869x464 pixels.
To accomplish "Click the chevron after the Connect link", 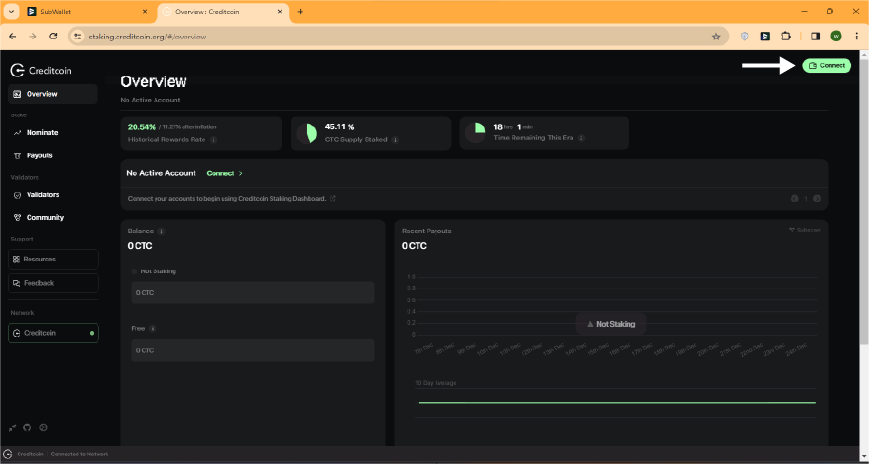I will (241, 173).
